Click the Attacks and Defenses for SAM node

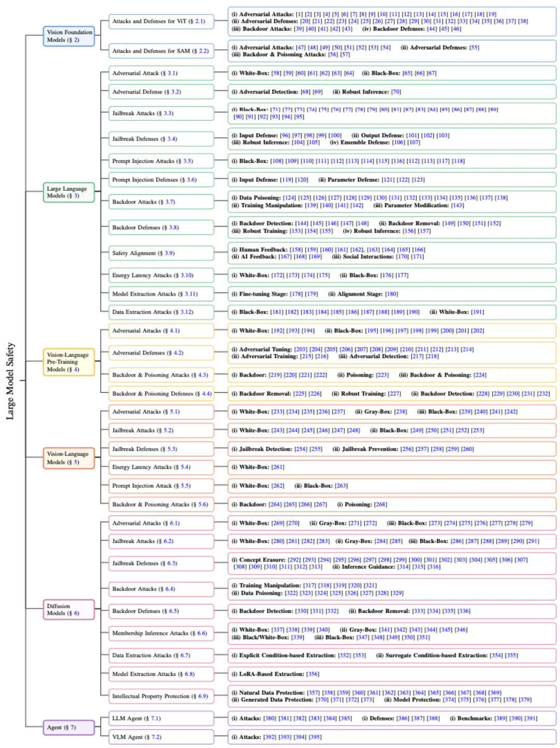coord(161,51)
